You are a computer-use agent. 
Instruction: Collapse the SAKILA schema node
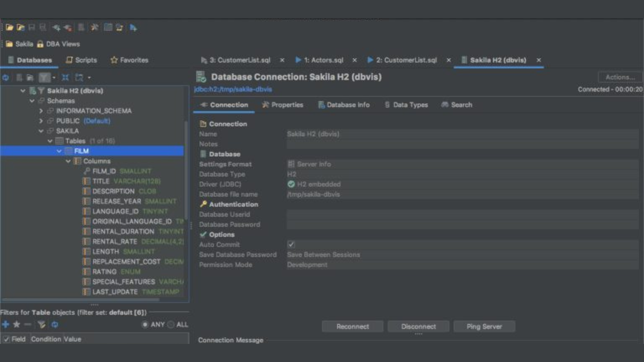pyautogui.click(x=41, y=131)
